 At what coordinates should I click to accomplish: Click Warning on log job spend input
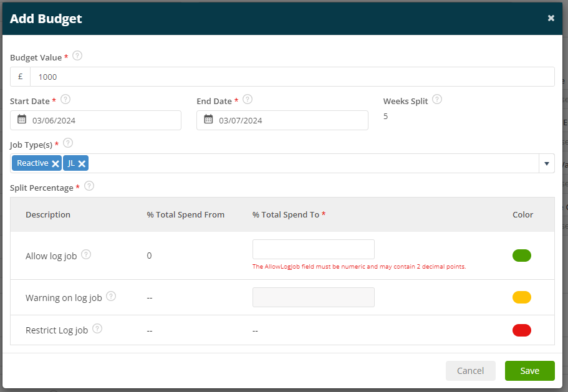pyautogui.click(x=314, y=297)
